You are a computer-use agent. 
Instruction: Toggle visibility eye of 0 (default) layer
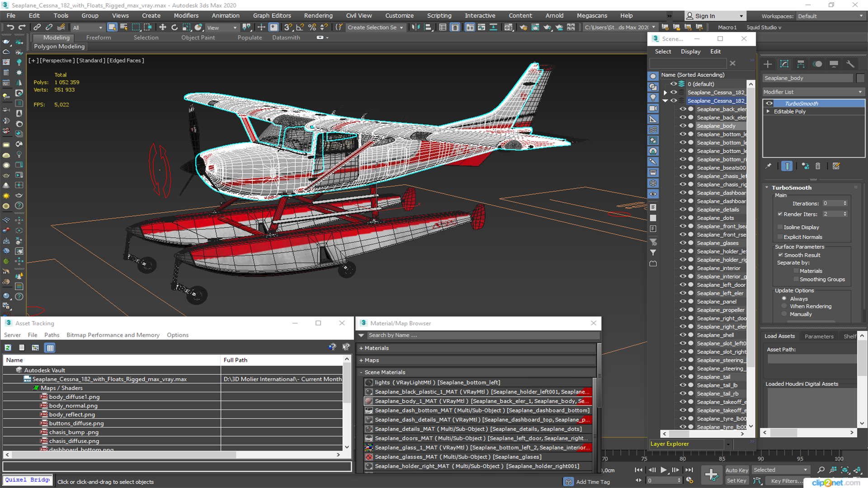point(674,84)
